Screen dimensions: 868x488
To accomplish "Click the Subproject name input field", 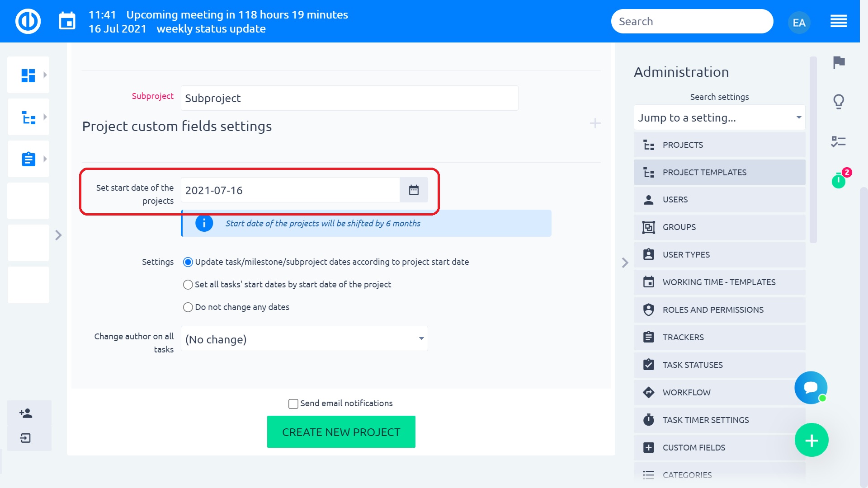I will (349, 98).
